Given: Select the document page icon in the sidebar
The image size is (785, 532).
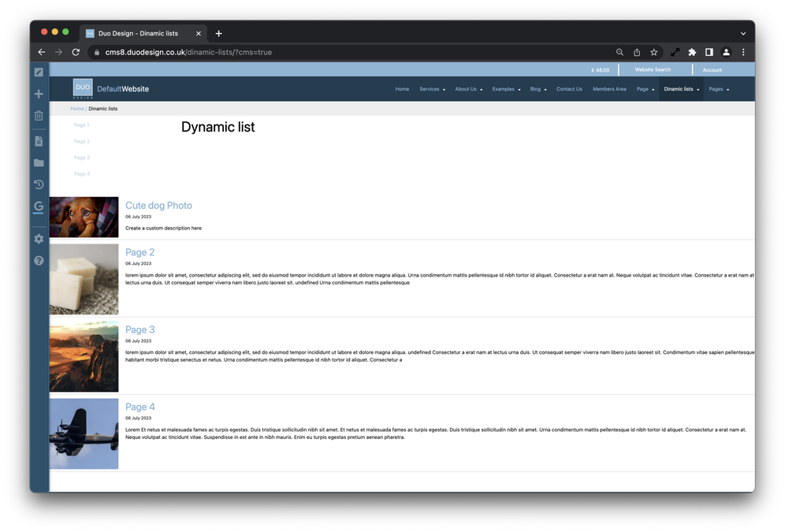Looking at the screenshot, I should click(38, 141).
